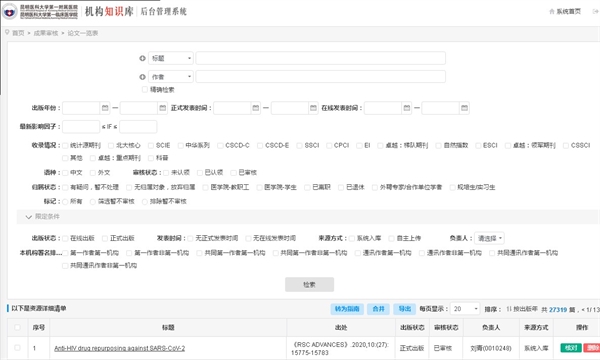Click the 合并 merge button
Viewport: 600px width, 360px height.
click(378, 309)
